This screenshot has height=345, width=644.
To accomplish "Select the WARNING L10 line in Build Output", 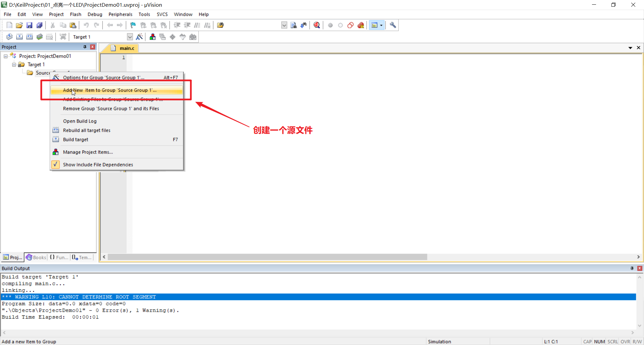I will coord(318,297).
